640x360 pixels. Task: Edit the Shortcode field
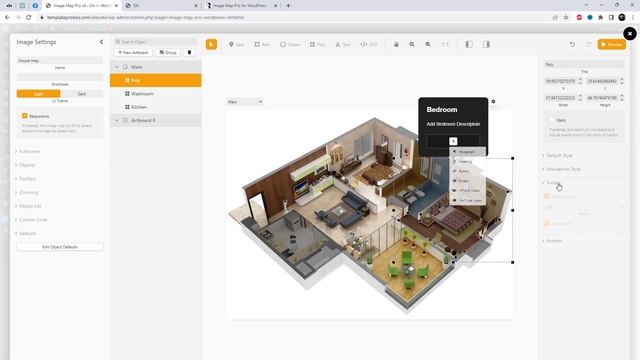click(x=60, y=77)
